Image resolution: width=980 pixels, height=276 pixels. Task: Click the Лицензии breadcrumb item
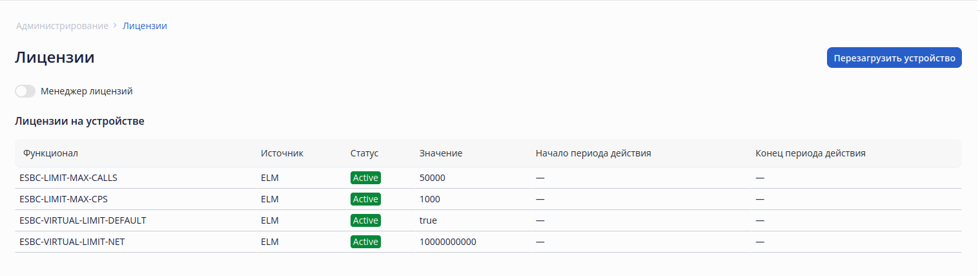pos(145,26)
